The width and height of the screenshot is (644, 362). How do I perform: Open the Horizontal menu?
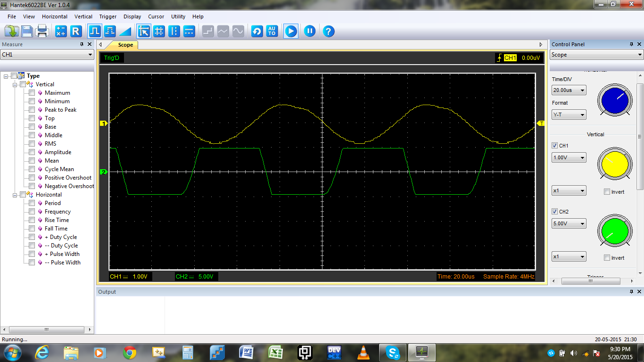(x=55, y=16)
